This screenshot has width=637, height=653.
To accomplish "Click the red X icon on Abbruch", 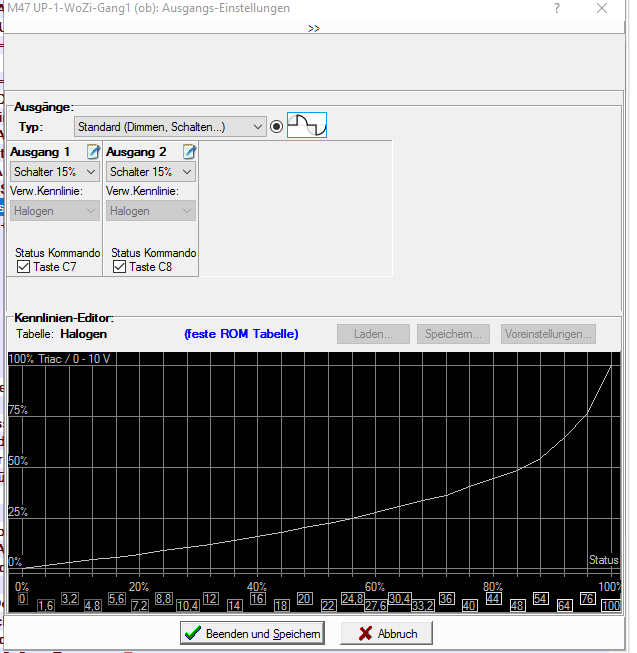I will (x=365, y=633).
